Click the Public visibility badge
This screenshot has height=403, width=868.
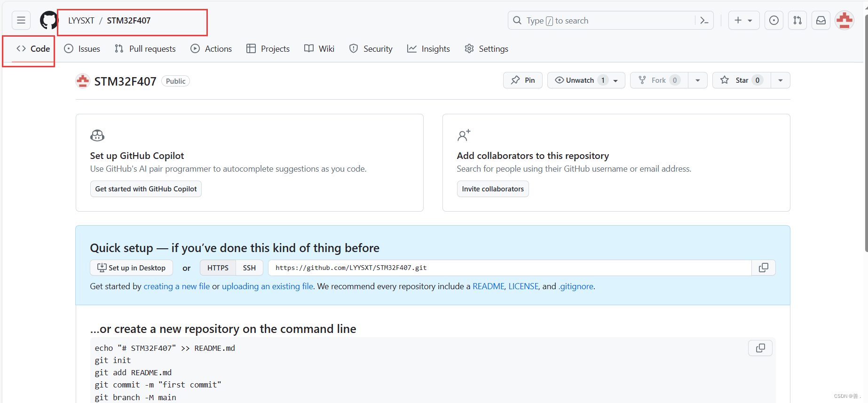coord(175,81)
